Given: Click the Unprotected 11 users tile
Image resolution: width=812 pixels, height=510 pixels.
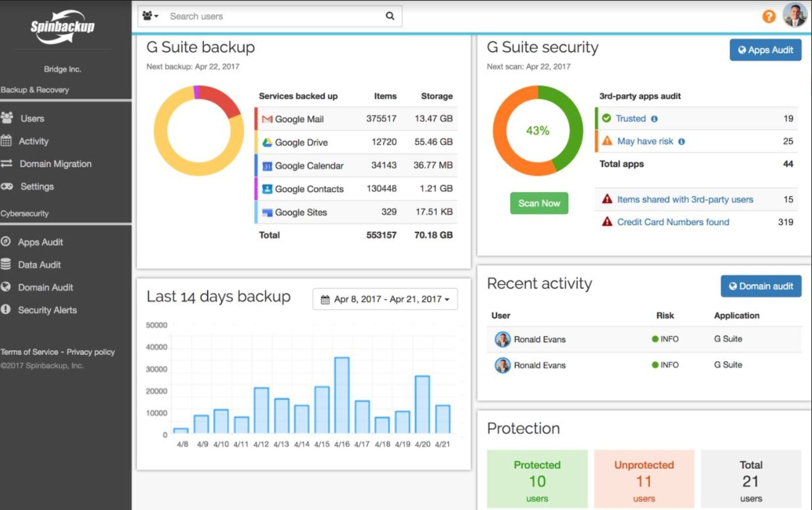Looking at the screenshot, I should tap(644, 479).
